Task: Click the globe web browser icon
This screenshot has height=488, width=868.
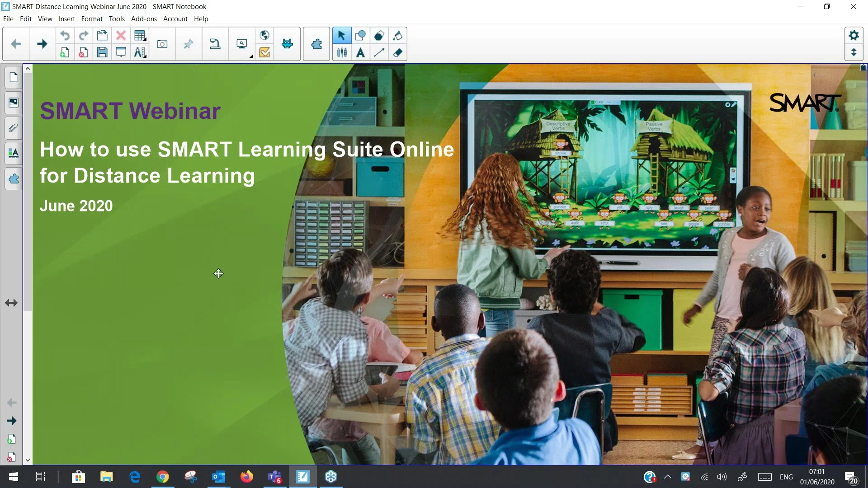Action: pyautogui.click(x=264, y=35)
